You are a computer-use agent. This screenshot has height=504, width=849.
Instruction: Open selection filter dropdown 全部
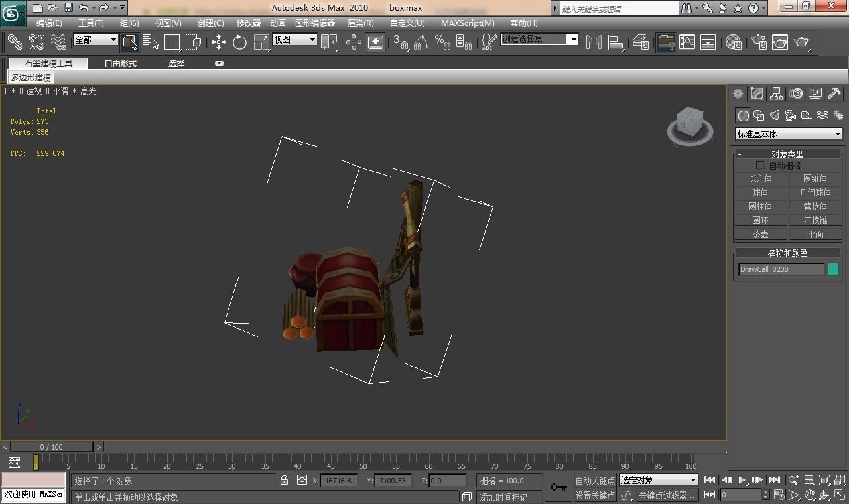96,40
